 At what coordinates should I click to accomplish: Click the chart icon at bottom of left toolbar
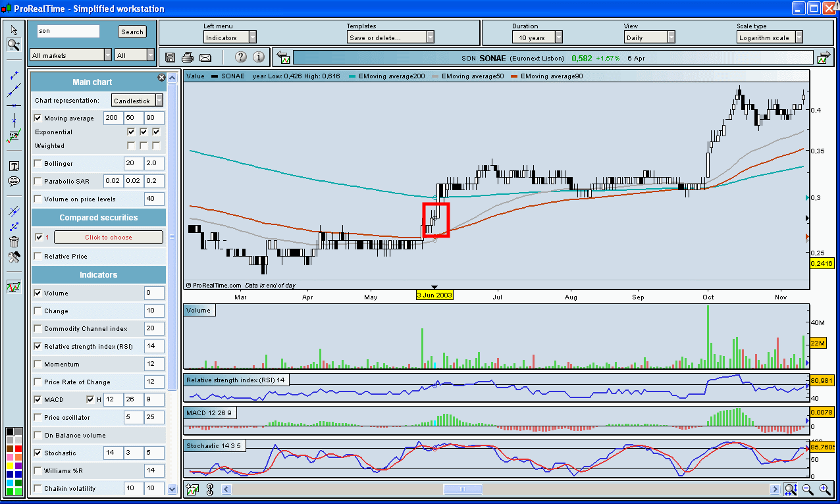coord(13,287)
